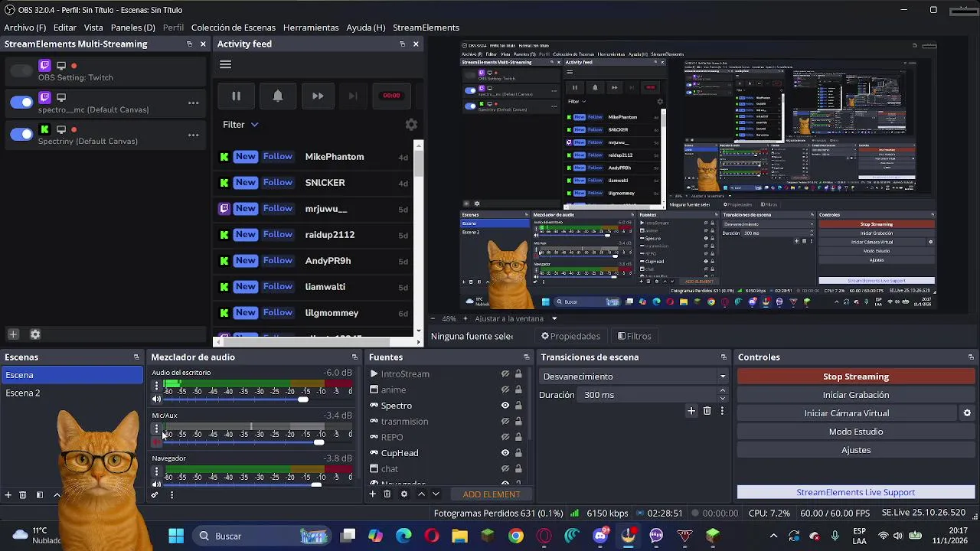Click Stop Streaming button
Viewport: 980px width, 551px height.
tap(856, 377)
